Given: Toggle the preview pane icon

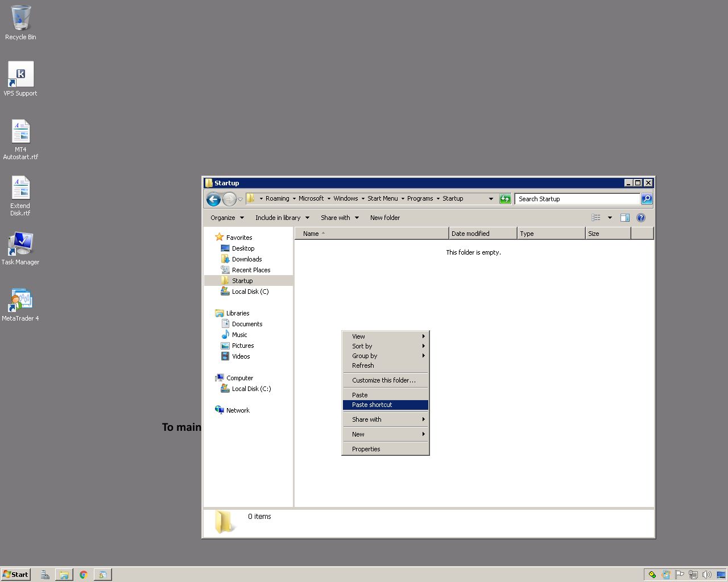Looking at the screenshot, I should tap(624, 218).
